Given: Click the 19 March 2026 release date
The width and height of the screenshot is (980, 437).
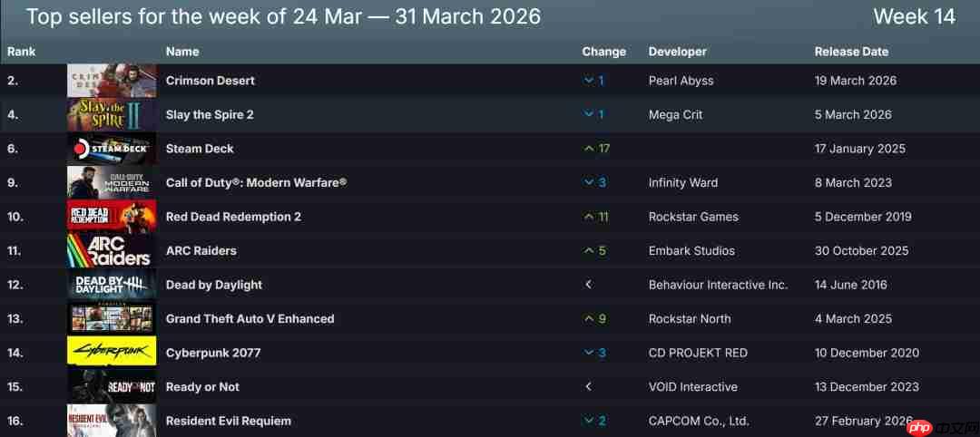Looking at the screenshot, I should click(x=855, y=81).
